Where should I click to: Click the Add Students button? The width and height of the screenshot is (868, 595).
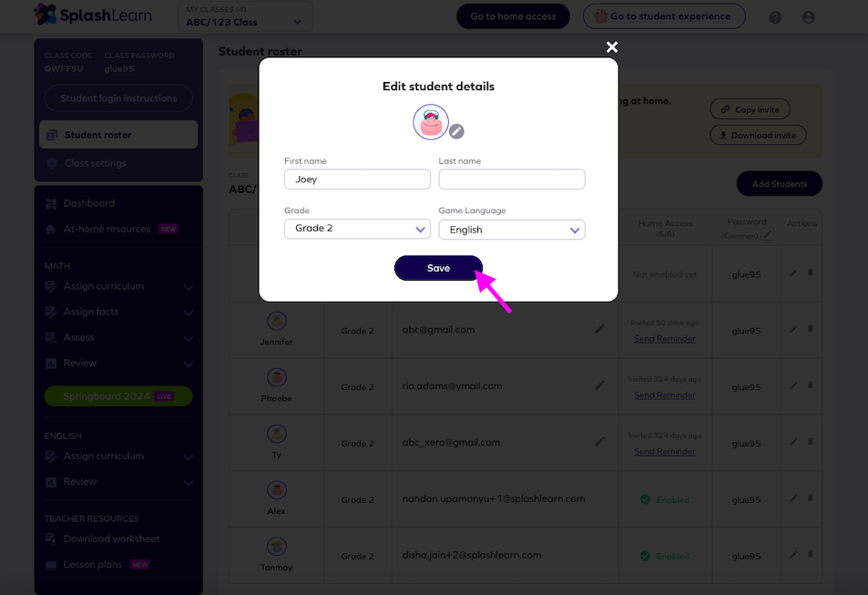pyautogui.click(x=779, y=184)
